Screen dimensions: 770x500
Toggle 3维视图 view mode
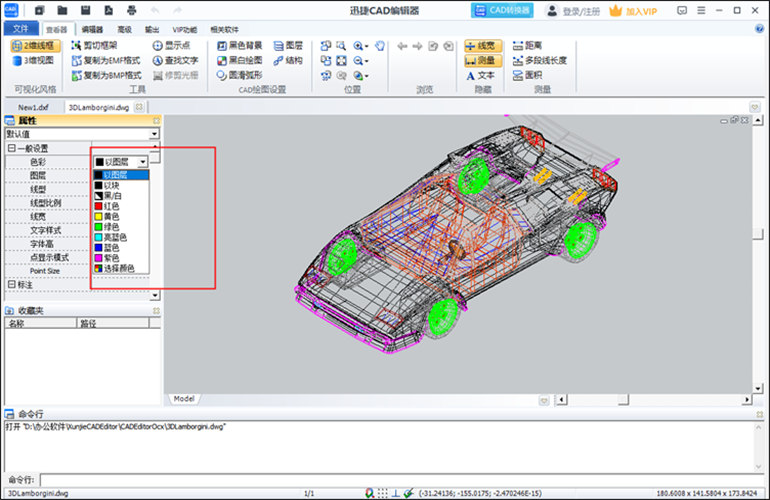coord(33,60)
